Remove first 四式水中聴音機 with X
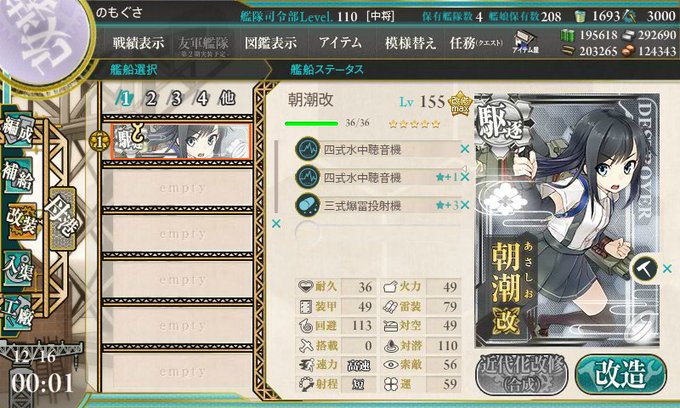Viewport: 680px width, 408px height. point(464,149)
